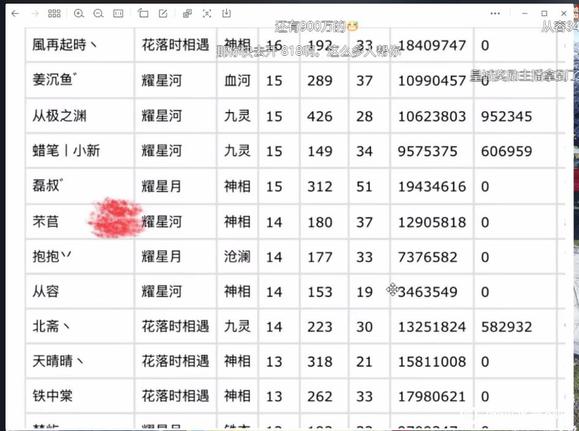
Task: Select the value 952345 in 从极之渊 row
Action: tap(506, 116)
